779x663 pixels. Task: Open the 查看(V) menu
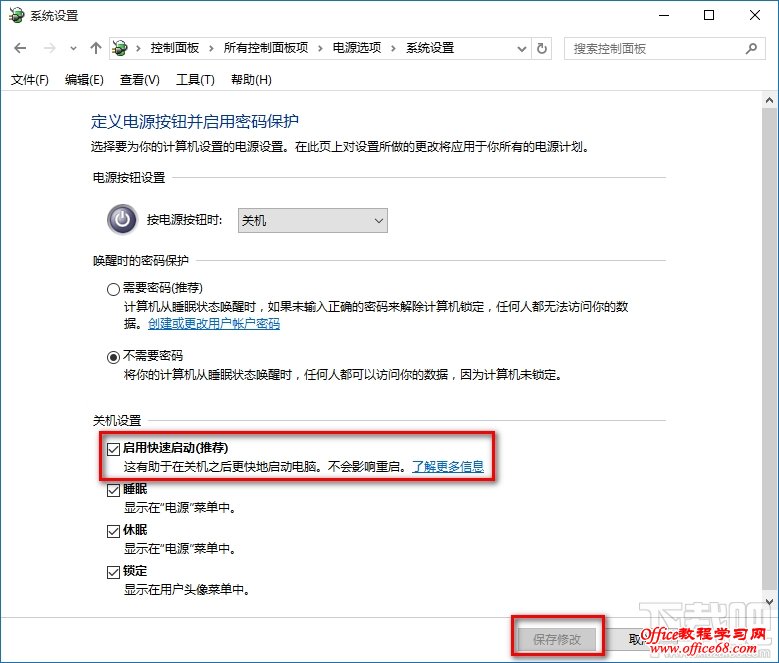coord(140,80)
